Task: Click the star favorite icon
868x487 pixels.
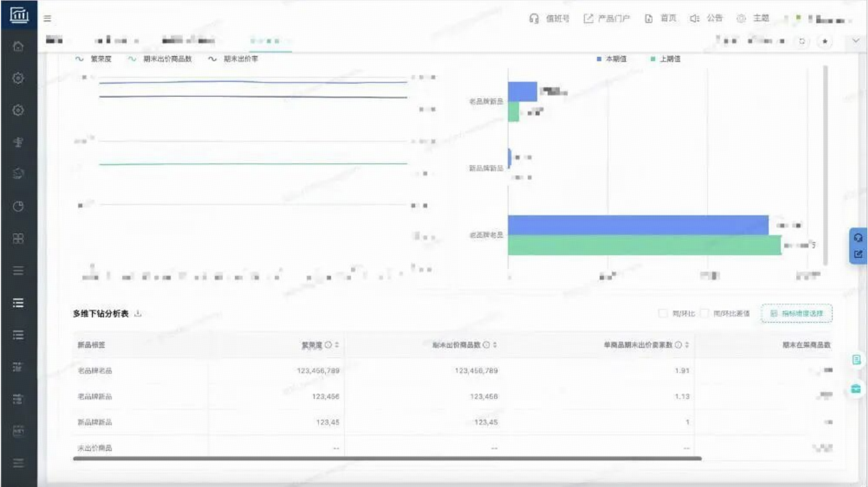Action: [825, 41]
